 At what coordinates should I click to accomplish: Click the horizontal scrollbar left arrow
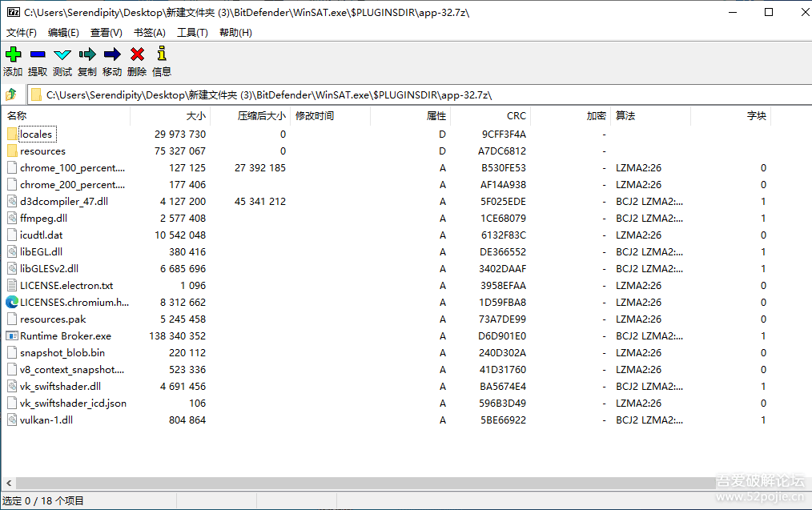(9, 483)
